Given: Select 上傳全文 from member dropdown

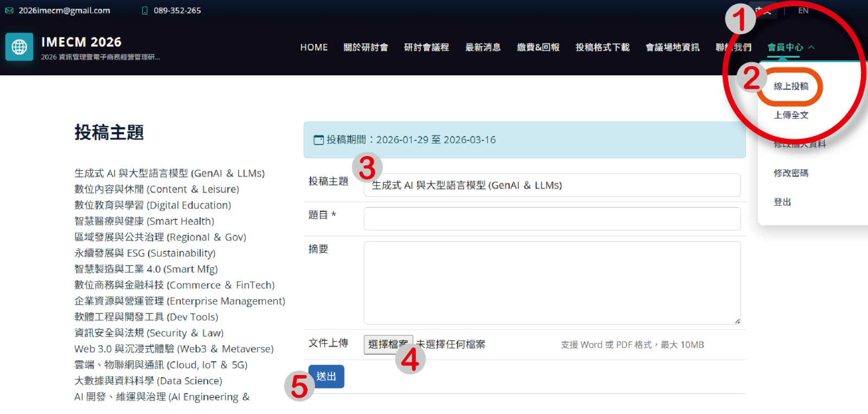Looking at the screenshot, I should point(791,115).
